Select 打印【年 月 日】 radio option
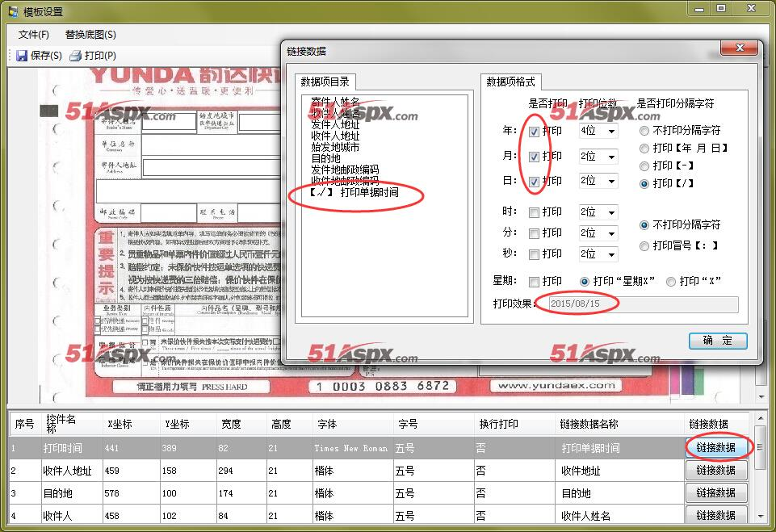The width and height of the screenshot is (776, 532). (x=644, y=149)
